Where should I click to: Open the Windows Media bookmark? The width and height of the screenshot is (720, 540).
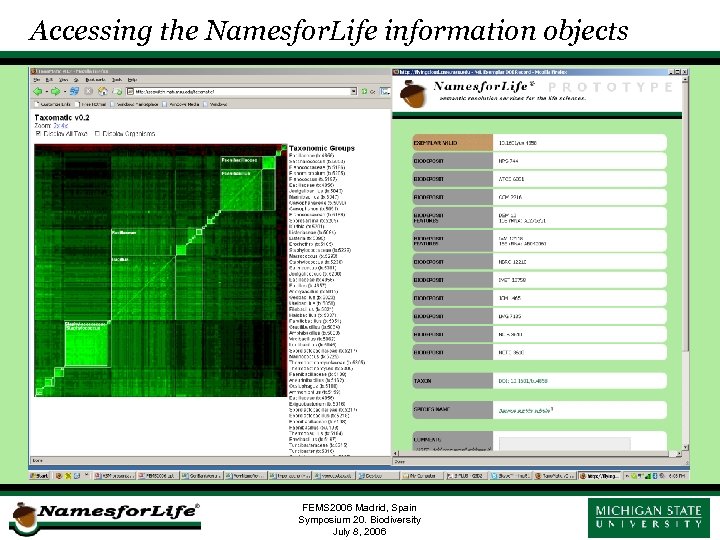(181, 104)
